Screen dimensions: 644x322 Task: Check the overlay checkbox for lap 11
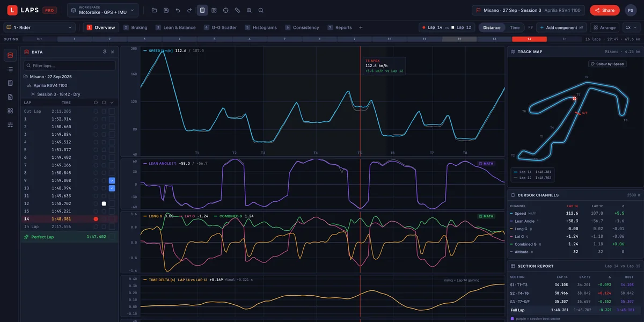(x=112, y=196)
